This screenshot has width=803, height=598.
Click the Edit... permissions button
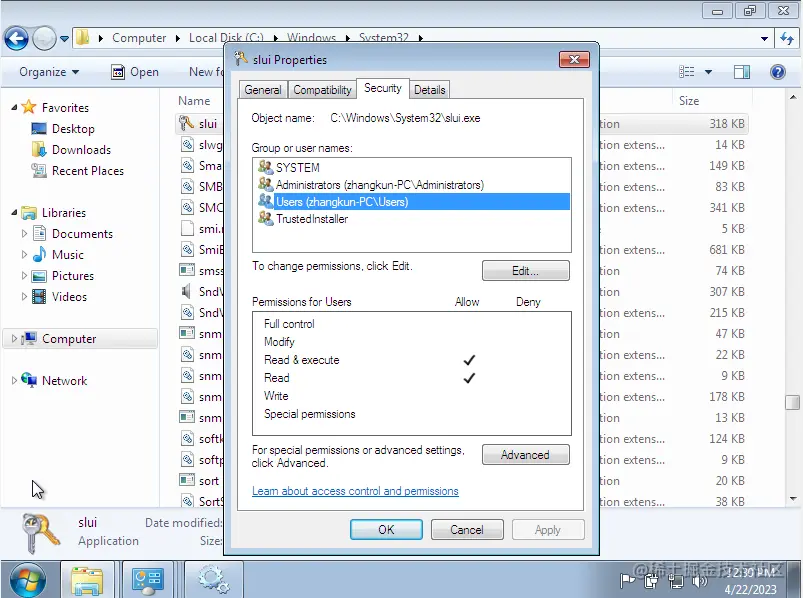525,271
